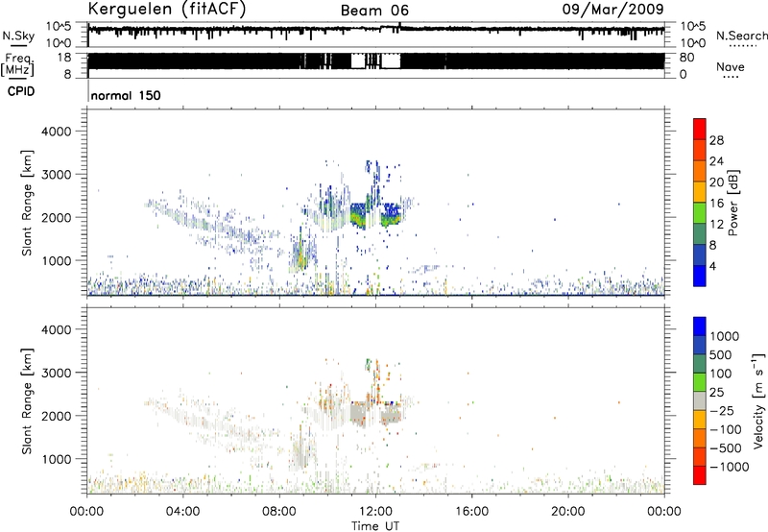Click the "80" Nave axis tick label
The width and height of the screenshot is (768, 532).
click(x=686, y=58)
